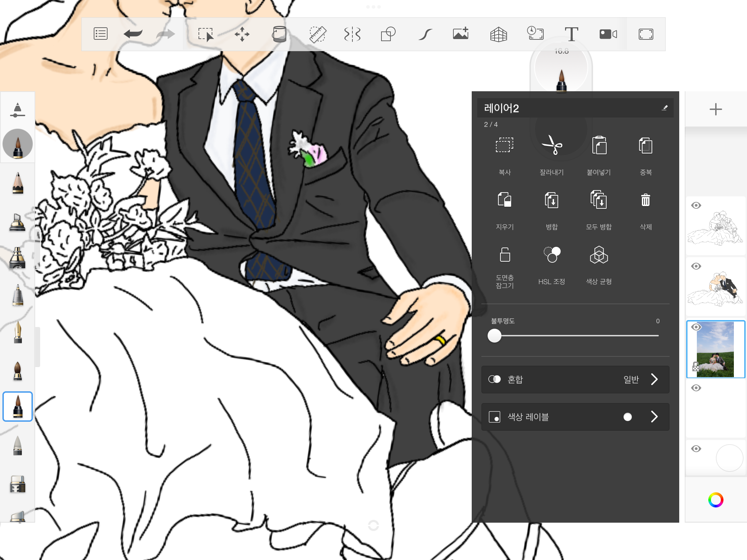
Task: Open the perspective guide tool
Action: point(498,34)
